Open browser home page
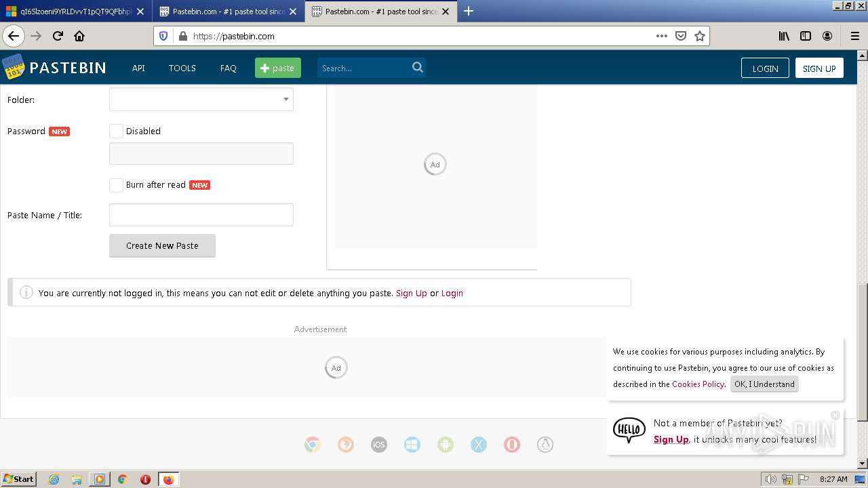The image size is (868, 488). coord(79,36)
